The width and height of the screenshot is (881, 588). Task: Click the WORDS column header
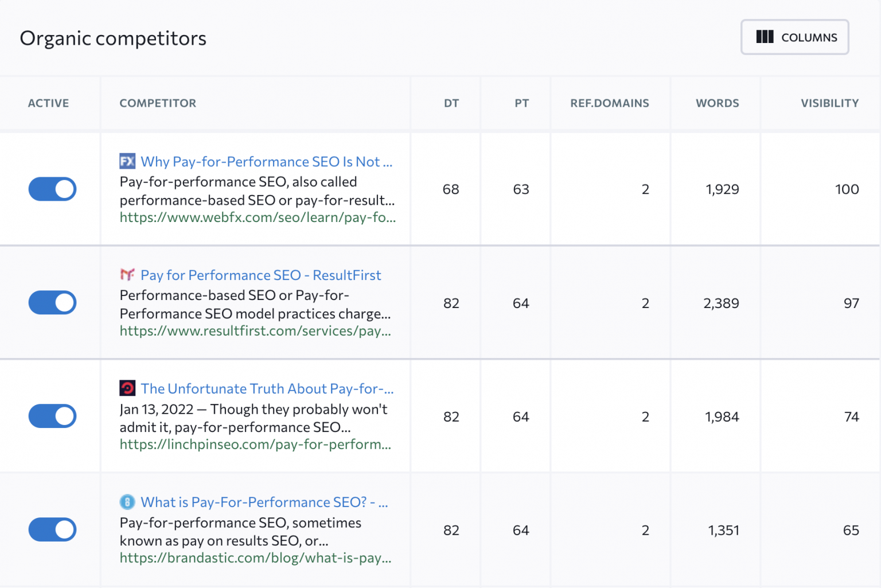(x=717, y=103)
